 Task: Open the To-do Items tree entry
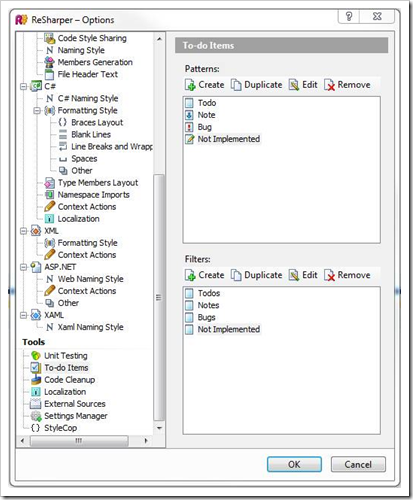(x=66, y=368)
